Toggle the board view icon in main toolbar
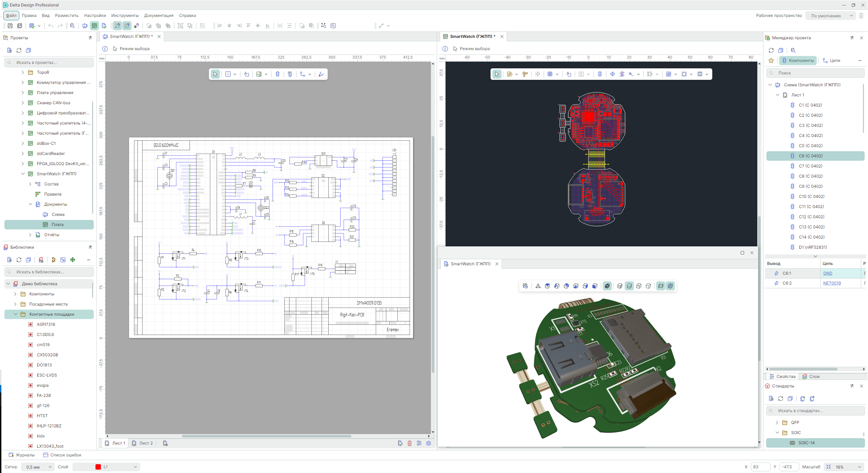The image size is (868, 473). (x=94, y=26)
